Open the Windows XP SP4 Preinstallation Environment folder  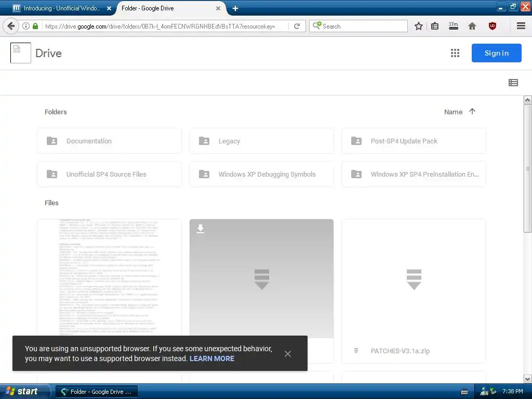click(x=414, y=174)
